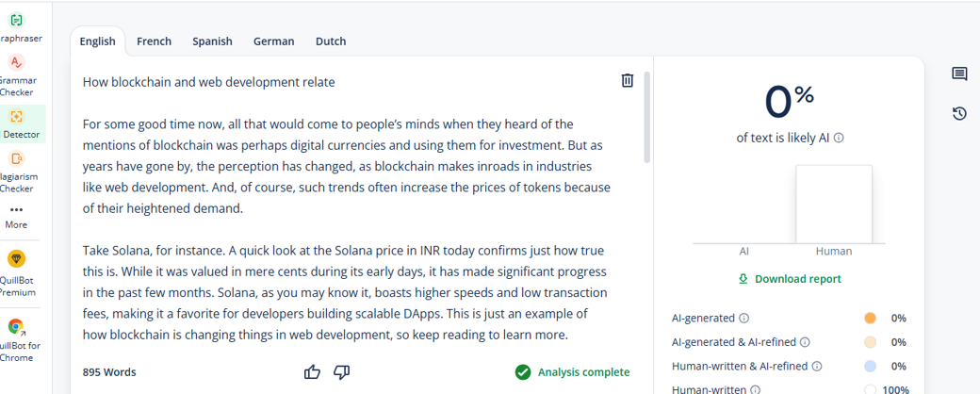980x394 pixels.
Task: Open QuillBot for Chrome icon
Action: pos(16,326)
